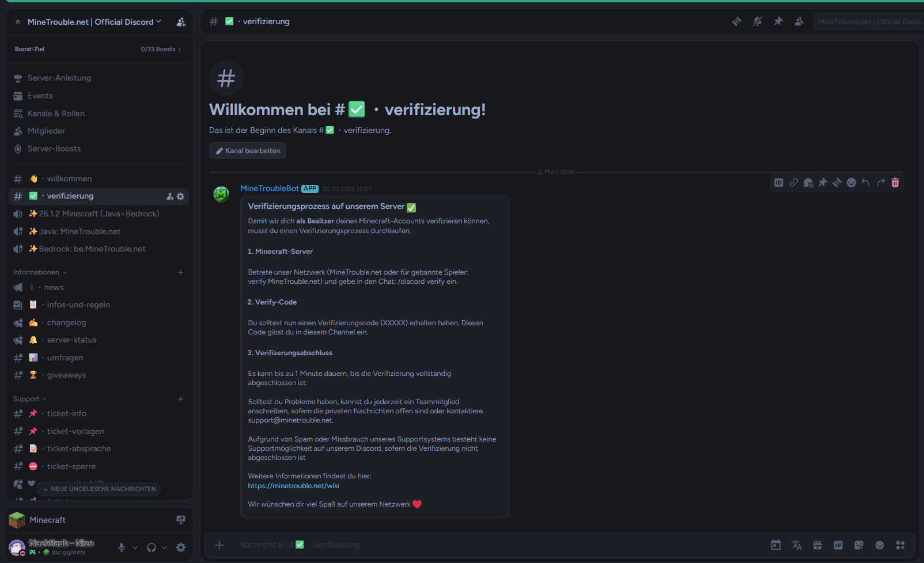The width and height of the screenshot is (924, 563).
Task: Open the news channel
Action: (x=98, y=287)
